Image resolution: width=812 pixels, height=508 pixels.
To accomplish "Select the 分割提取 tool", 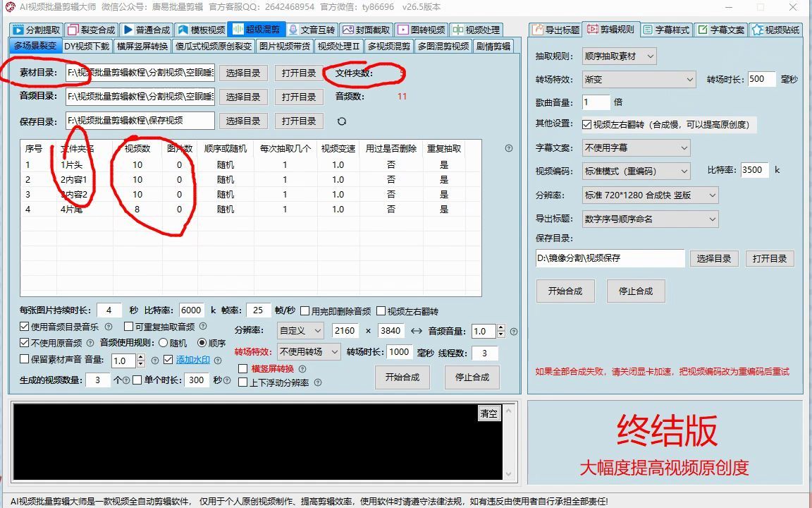I will [37, 30].
